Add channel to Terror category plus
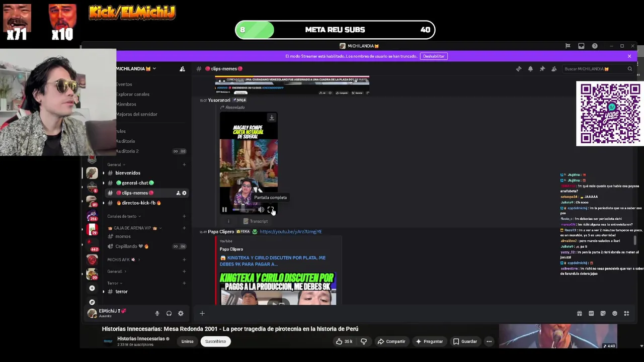Image resolution: width=644 pixels, height=362 pixels. 184,283
